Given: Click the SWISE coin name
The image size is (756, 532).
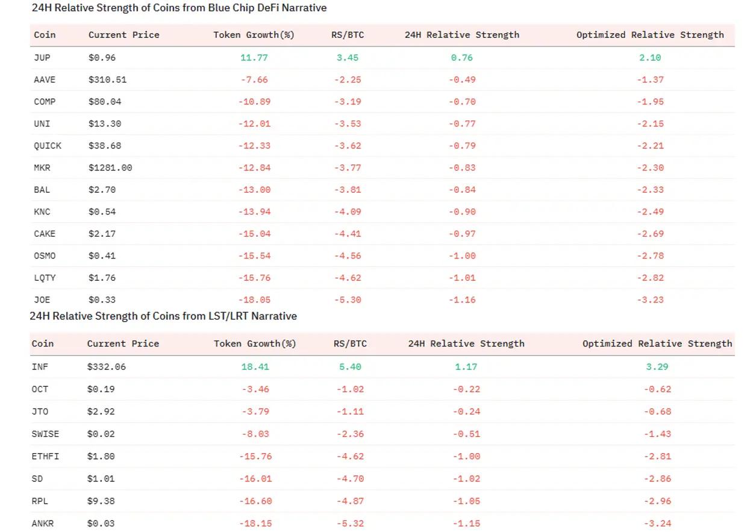Looking at the screenshot, I should (x=45, y=434).
